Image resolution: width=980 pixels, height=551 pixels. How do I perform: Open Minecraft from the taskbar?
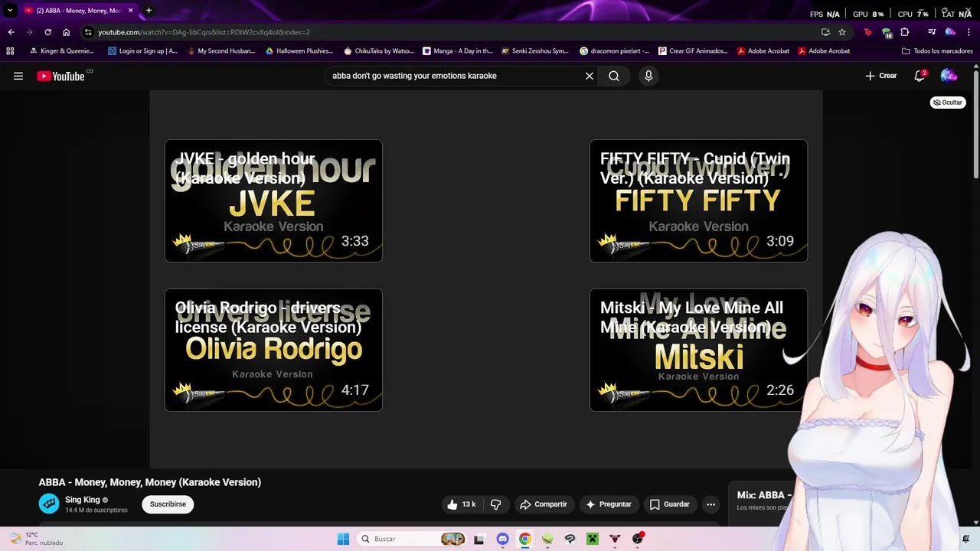593,539
